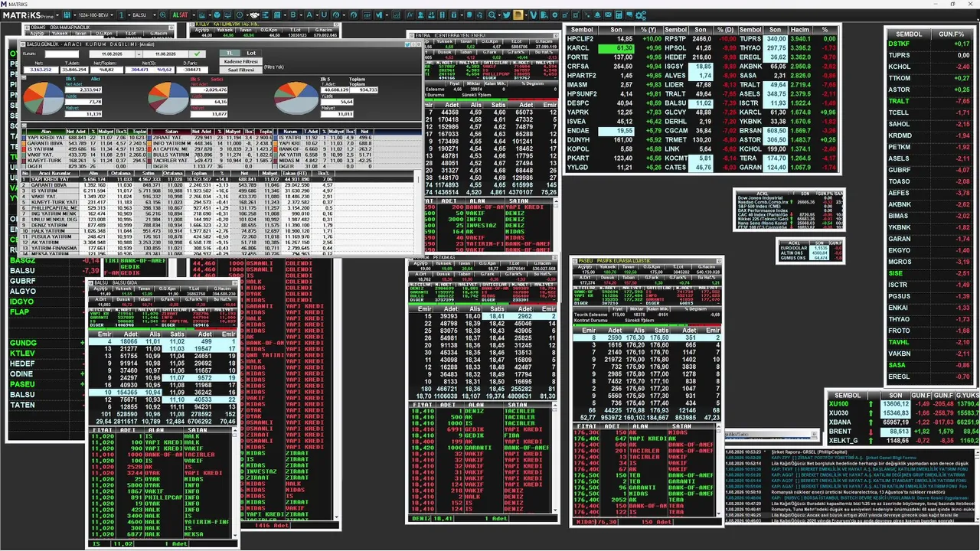Image resolution: width=980 pixels, height=551 pixels.
Task: Click the GUN.F.% column header at right
Action: coord(951,34)
